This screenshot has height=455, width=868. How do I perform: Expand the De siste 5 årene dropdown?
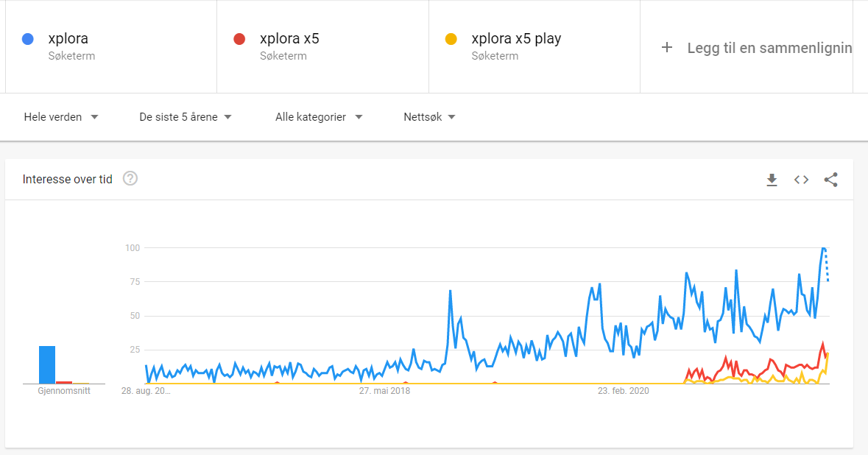coord(186,117)
